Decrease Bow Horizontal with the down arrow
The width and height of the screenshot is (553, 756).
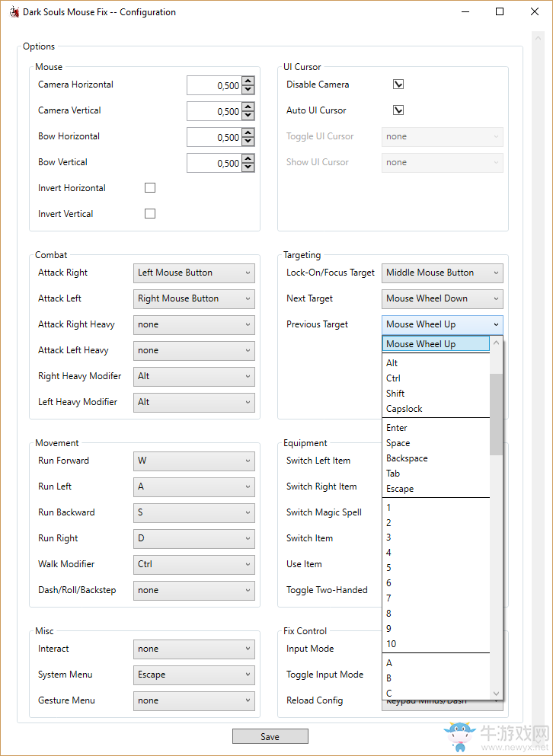click(248, 142)
